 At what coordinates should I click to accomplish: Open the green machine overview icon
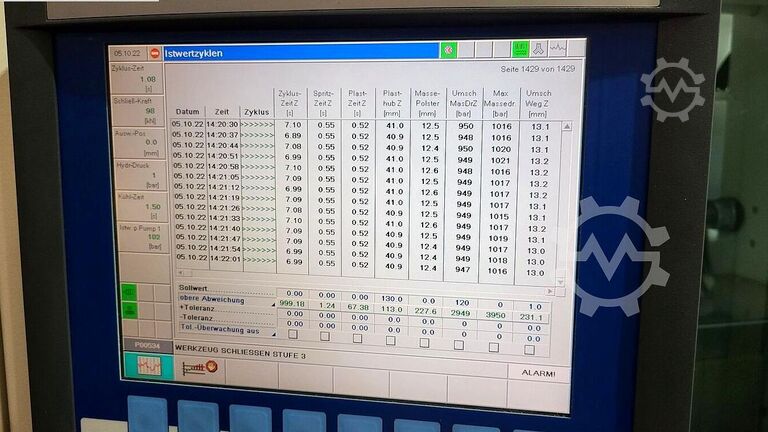click(520, 49)
